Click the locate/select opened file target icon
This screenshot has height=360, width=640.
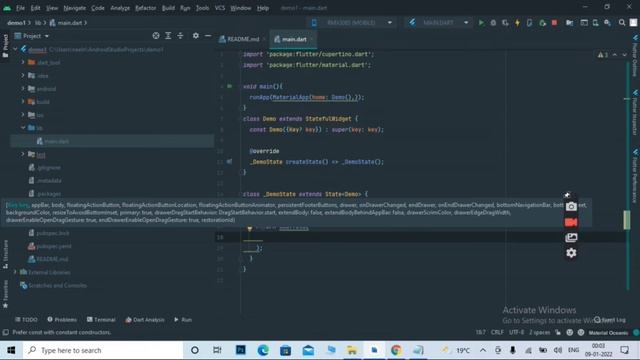[x=156, y=36]
